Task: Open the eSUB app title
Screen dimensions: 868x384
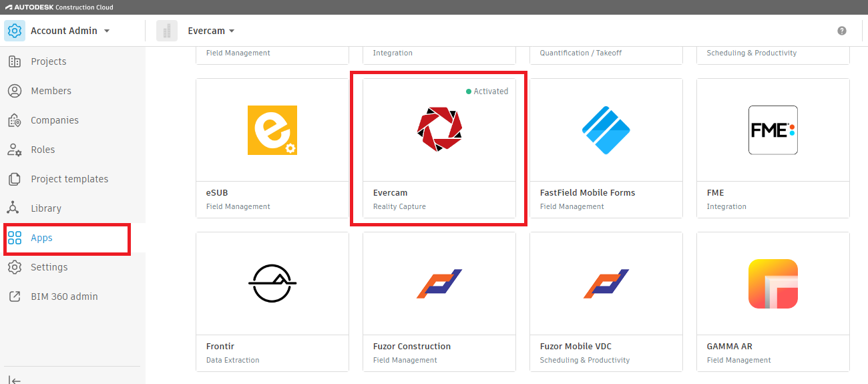Action: tap(217, 192)
